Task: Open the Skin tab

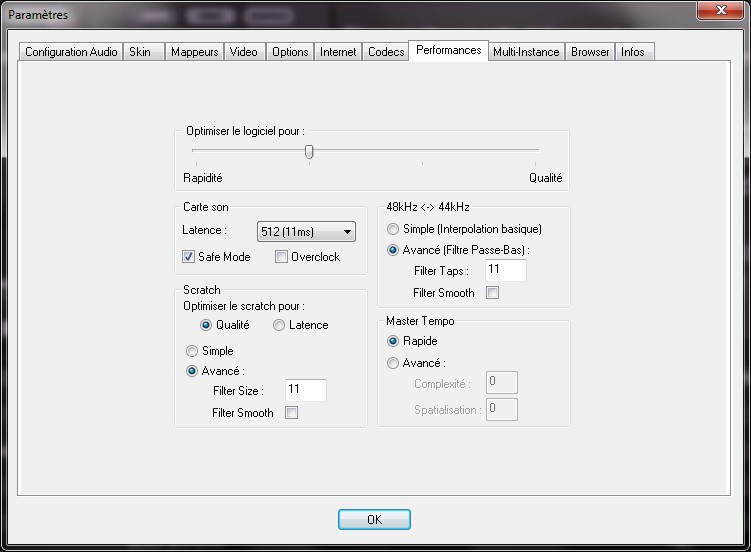Action: (x=140, y=52)
